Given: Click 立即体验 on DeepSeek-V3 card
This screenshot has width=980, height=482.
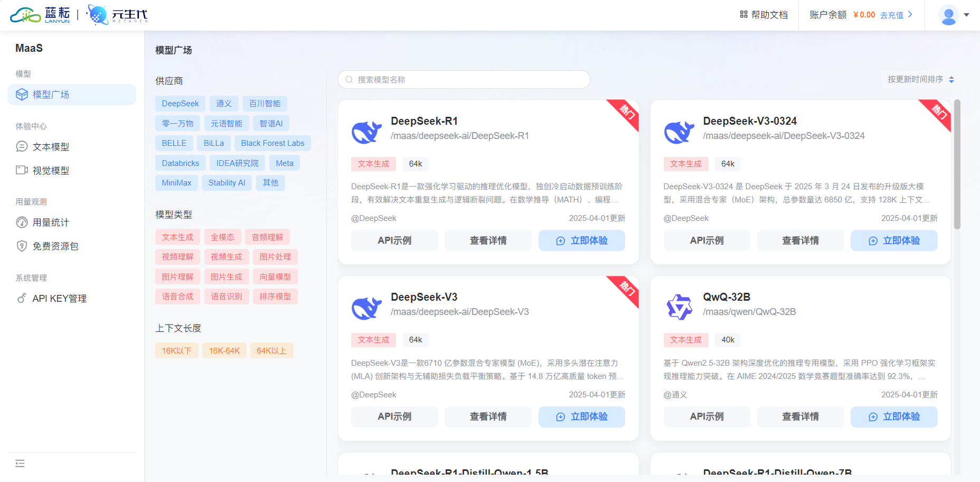Looking at the screenshot, I should (x=582, y=416).
